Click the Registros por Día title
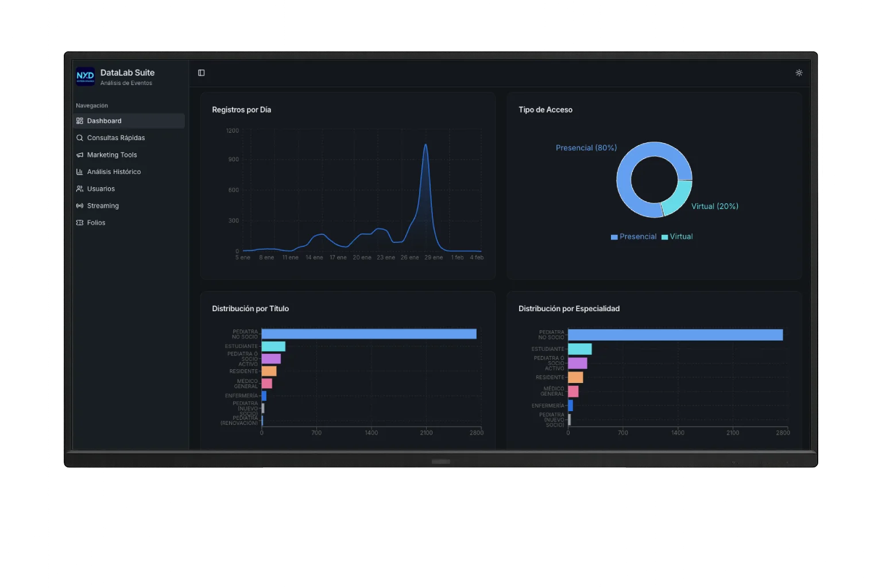Viewport: 882px width, 588px height. click(x=242, y=110)
